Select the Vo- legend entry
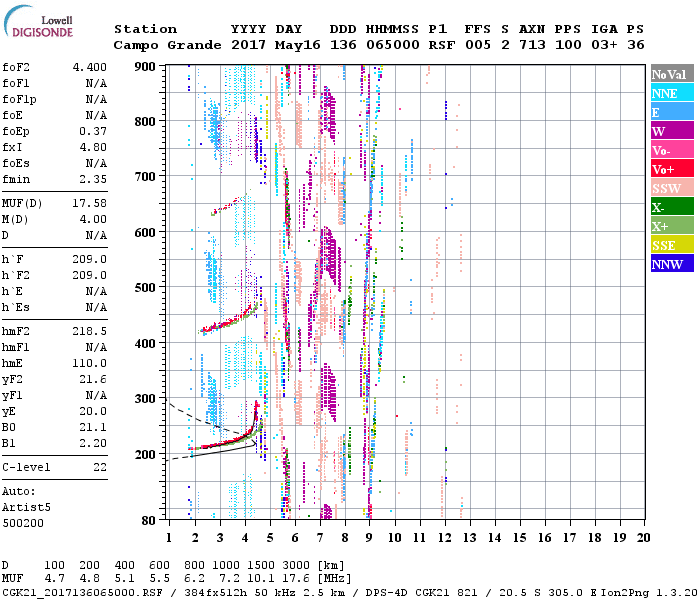Screen dimensions: 700x600 [x=671, y=150]
